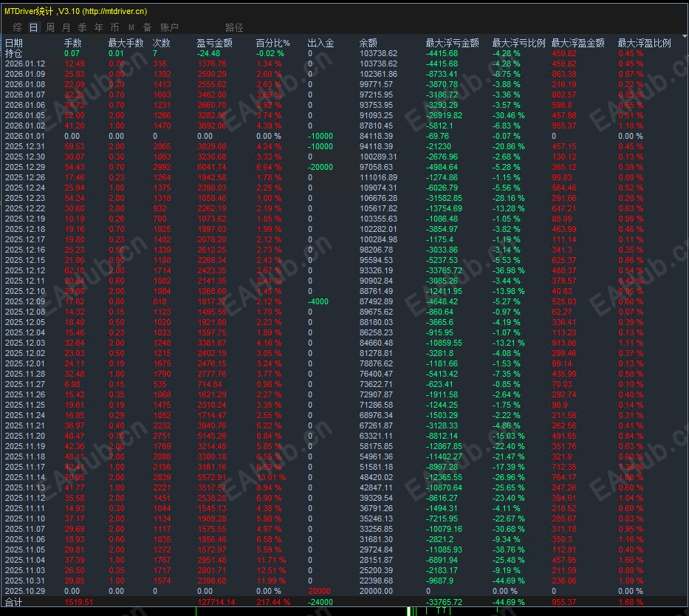Click the 路径 path tab
Image resolution: width=689 pixels, height=616 pixels.
click(234, 27)
